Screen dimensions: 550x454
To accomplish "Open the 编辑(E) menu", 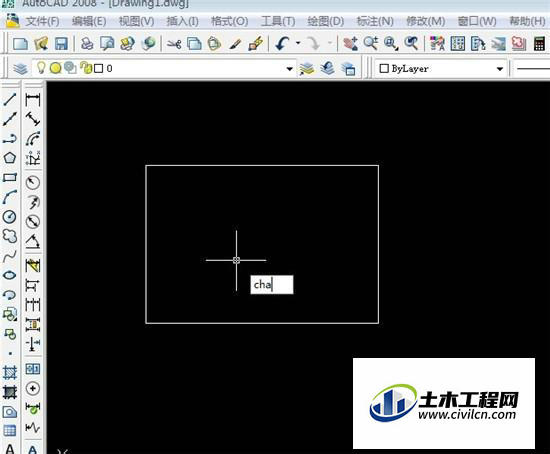I will 89,21.
